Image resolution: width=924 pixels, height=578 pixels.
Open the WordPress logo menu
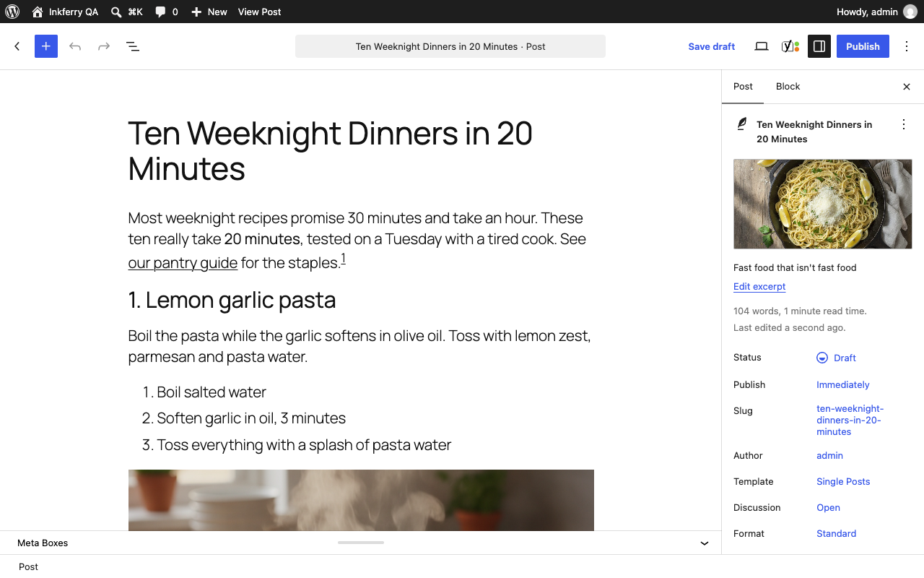pos(12,12)
